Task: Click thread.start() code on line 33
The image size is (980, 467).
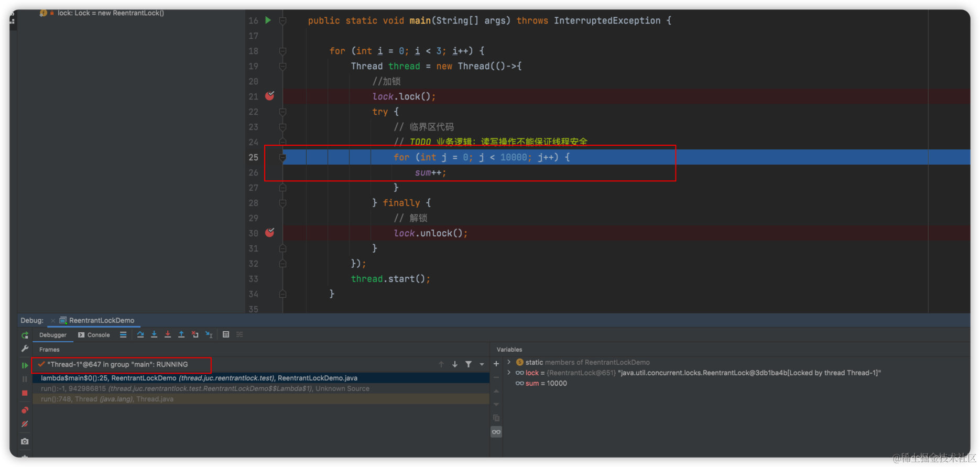Action: pos(390,279)
